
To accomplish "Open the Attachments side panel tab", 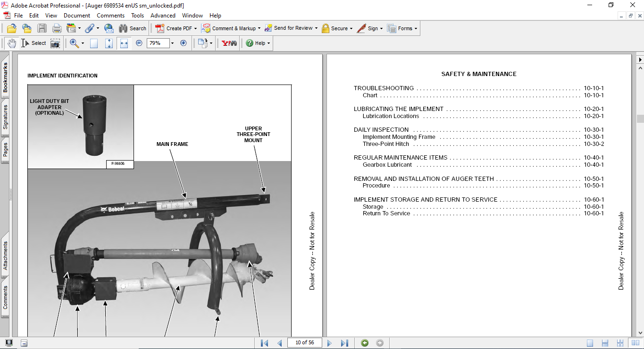I will pyautogui.click(x=5, y=255).
